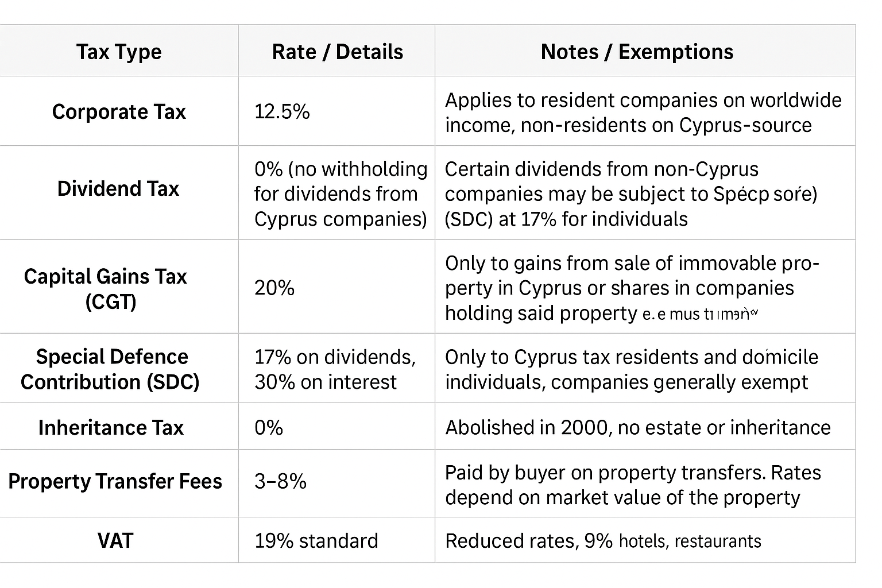
Task: Click the 20% capital gains rate cell
Action: (x=274, y=287)
